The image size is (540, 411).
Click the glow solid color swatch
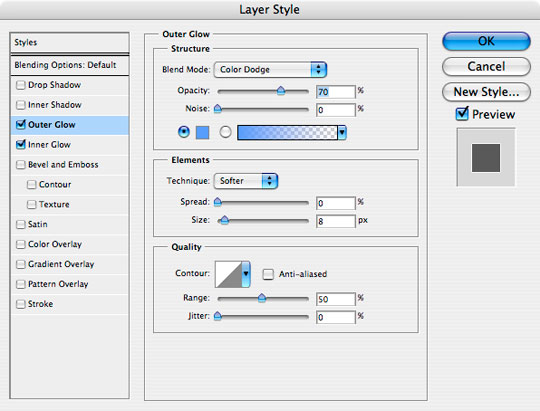202,133
